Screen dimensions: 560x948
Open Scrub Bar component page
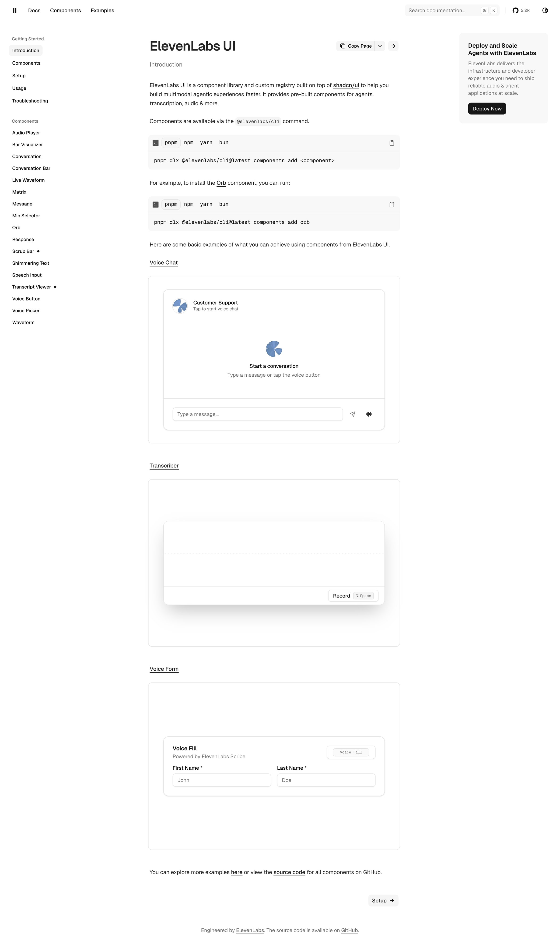click(x=23, y=251)
